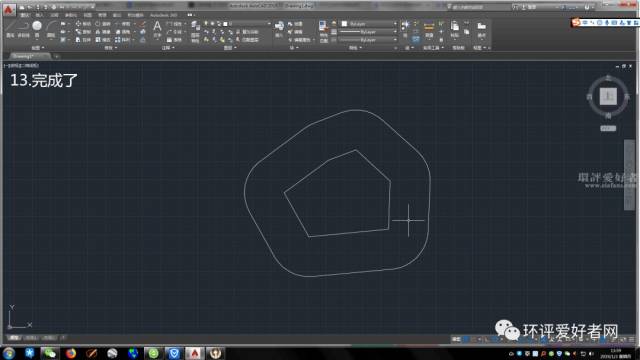
Task: Choose the Stretch tool in Modify panel
Action: pyautogui.click(x=83, y=40)
